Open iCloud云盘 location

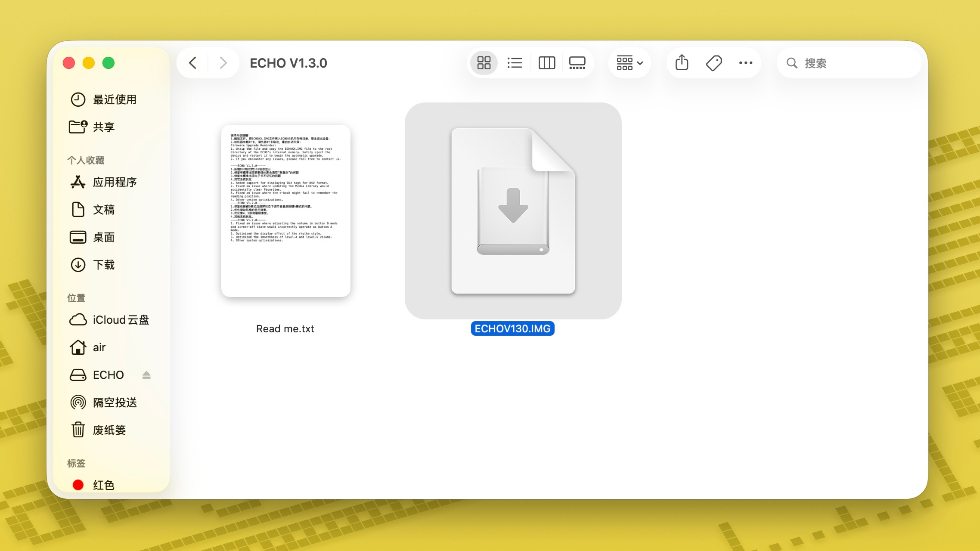point(121,320)
